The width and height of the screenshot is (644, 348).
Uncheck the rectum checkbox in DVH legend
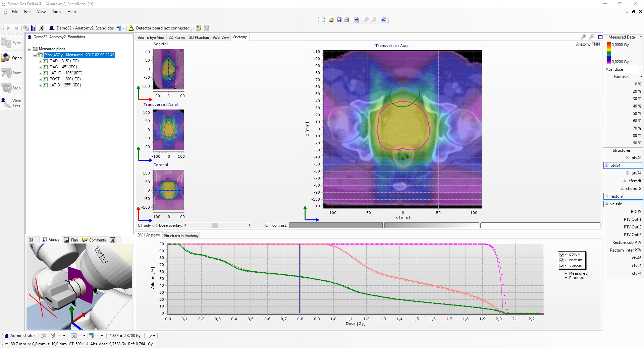561,260
